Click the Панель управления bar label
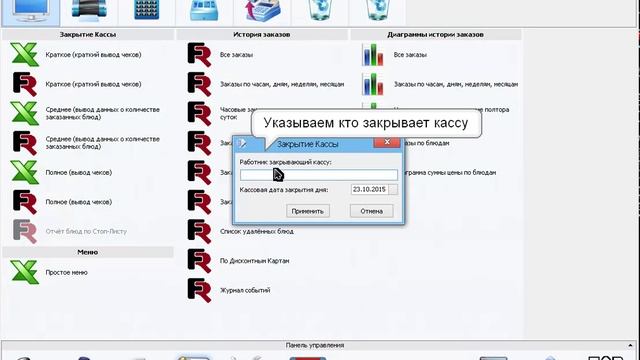The height and width of the screenshot is (360, 640). pyautogui.click(x=315, y=345)
